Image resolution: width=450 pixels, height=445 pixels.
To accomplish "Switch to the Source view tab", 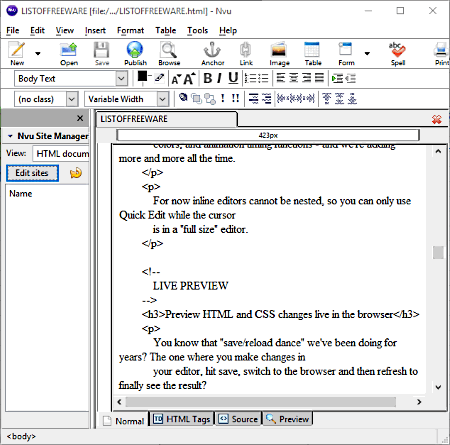I will point(238,419).
